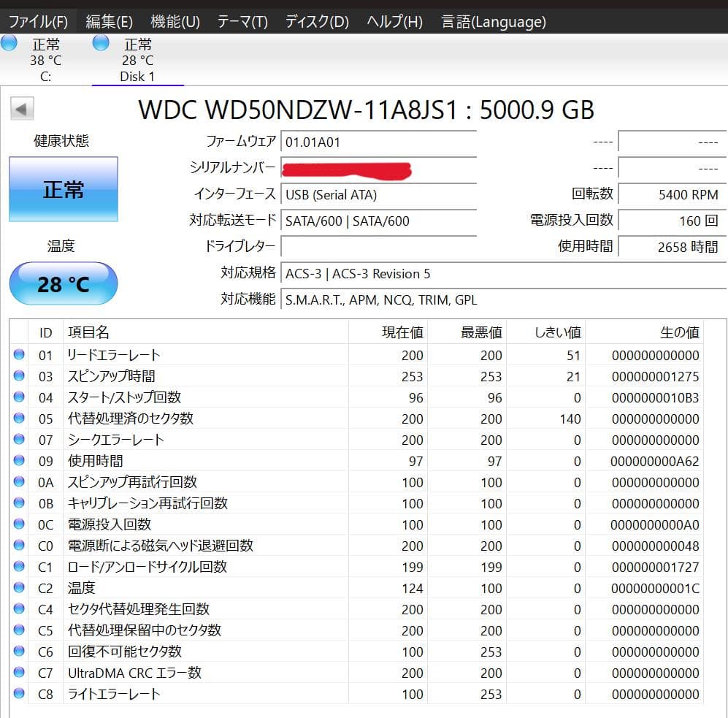The width and height of the screenshot is (728, 718).
Task: Click the blue status orb for Disk 1
Action: pos(101,42)
